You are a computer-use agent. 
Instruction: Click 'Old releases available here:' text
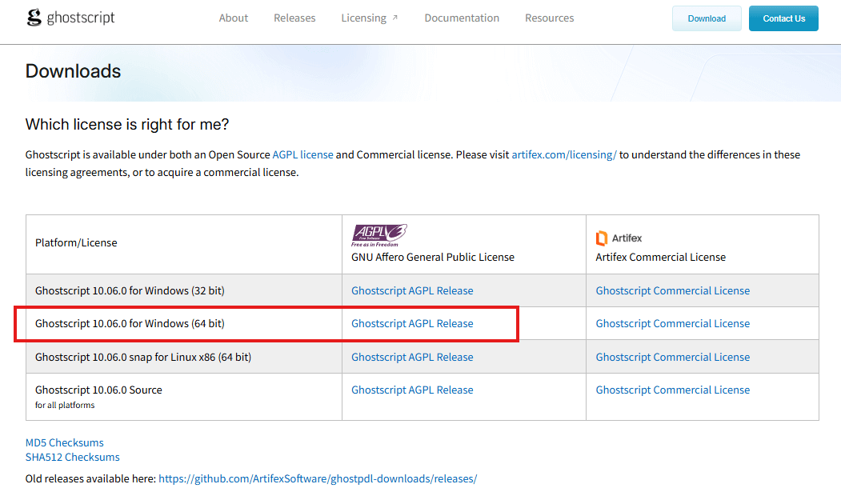[x=90, y=478]
